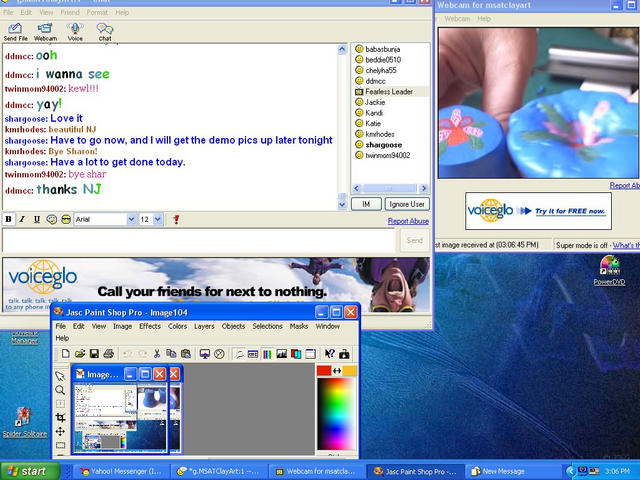640x480 pixels.
Task: Toggle Bold text formatting in chat
Action: coord(8,220)
